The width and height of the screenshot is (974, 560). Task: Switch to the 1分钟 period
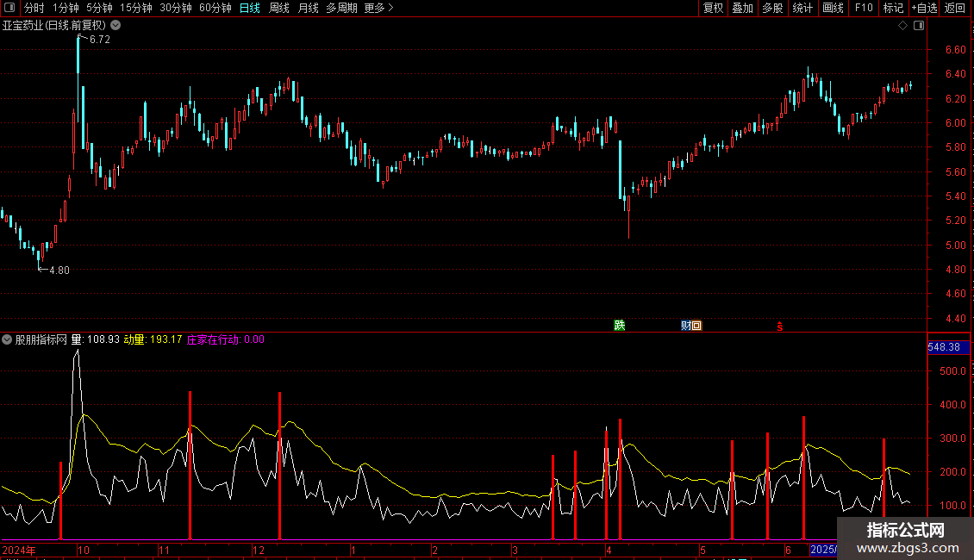pyautogui.click(x=66, y=8)
